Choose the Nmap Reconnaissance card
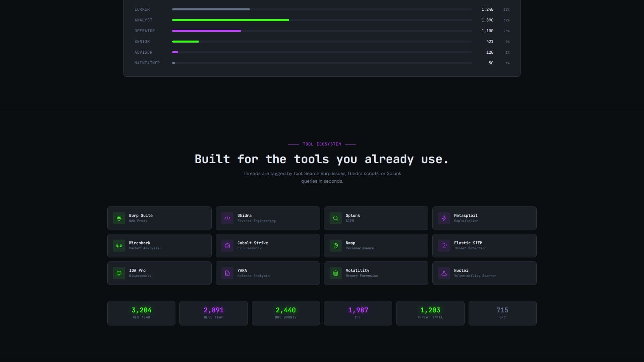644x362 pixels. (376, 246)
